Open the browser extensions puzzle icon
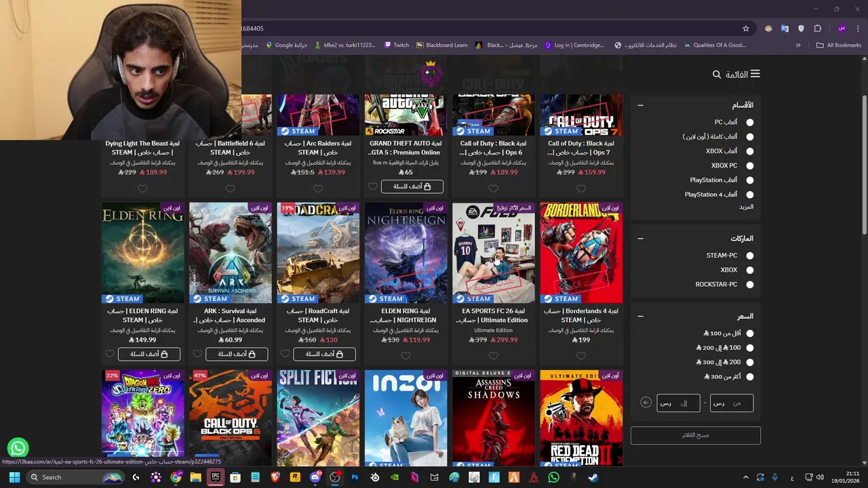868x488 pixels. 817,28
